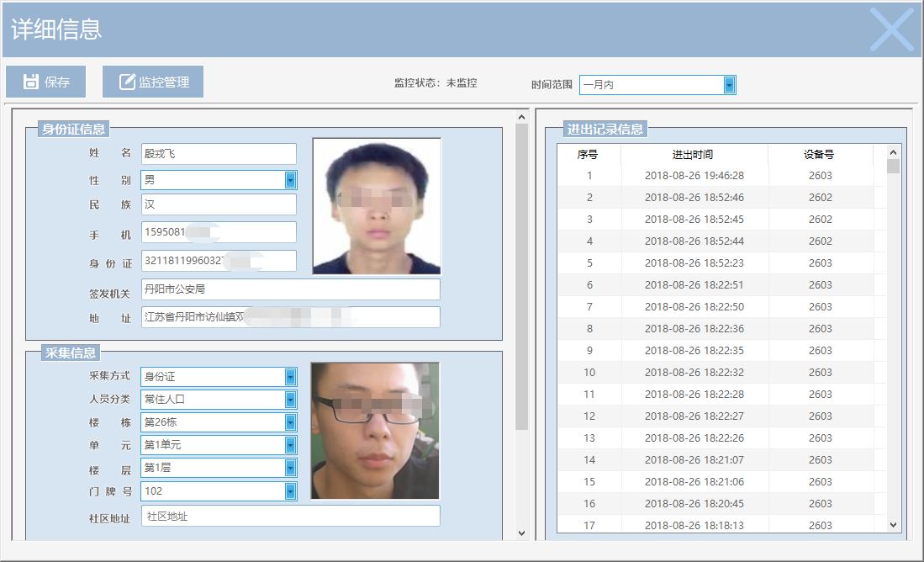Click the edit icon on 监控管理
The height and width of the screenshot is (562, 924).
pyautogui.click(x=127, y=82)
